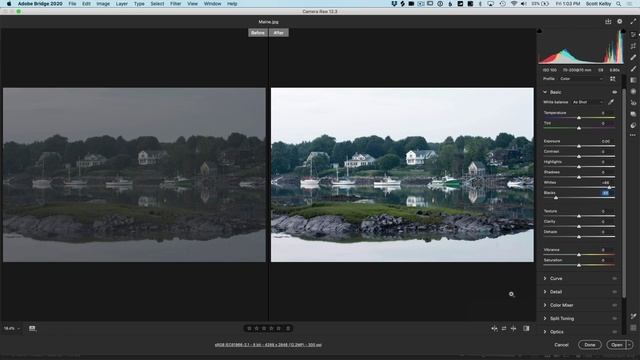640x360 pixels.
Task: Toggle the grid overlay icon
Action: point(633,328)
